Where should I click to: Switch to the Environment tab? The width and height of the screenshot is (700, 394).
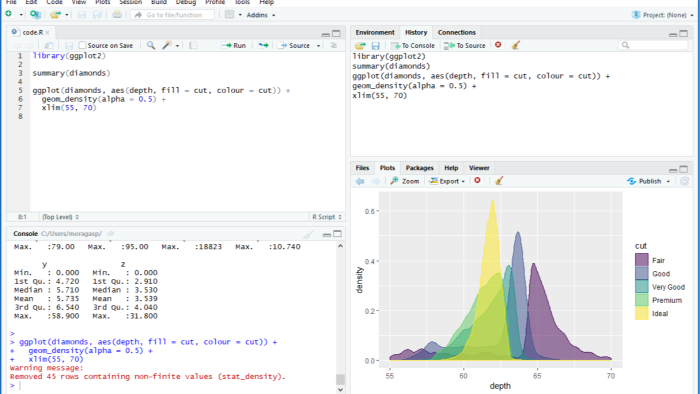click(x=375, y=33)
